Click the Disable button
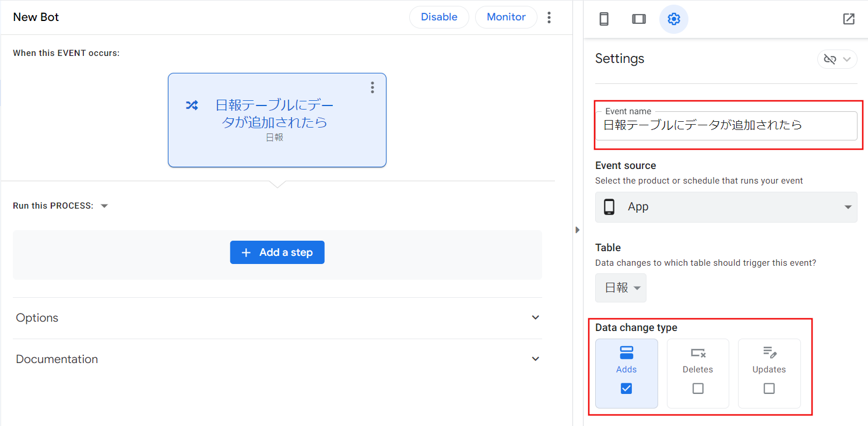Viewport: 868px width, 426px height. click(439, 17)
